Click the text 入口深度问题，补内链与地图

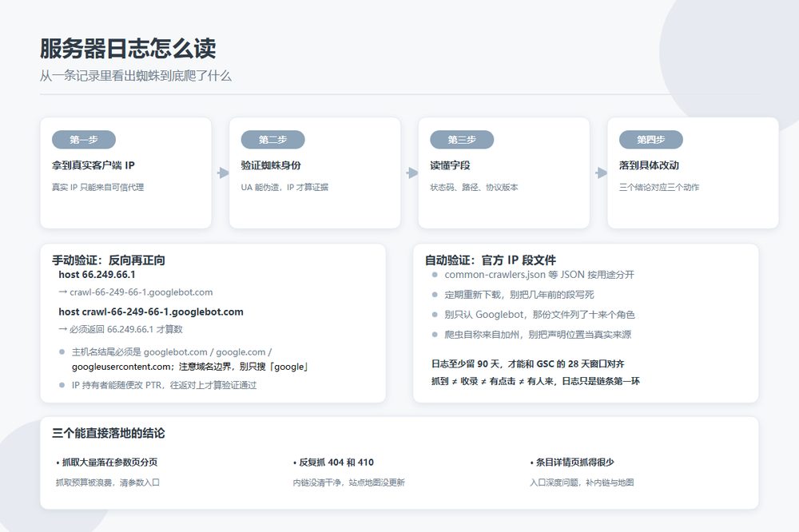tap(582, 482)
